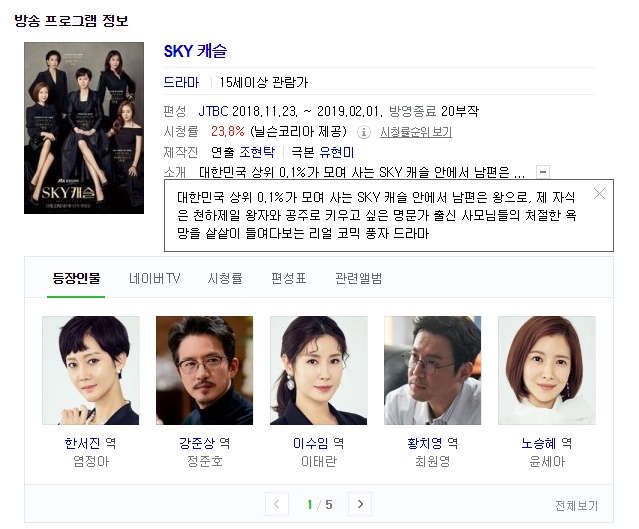The height and width of the screenshot is (529, 639).
Task: Open the JTBC channel link
Action: (x=213, y=111)
